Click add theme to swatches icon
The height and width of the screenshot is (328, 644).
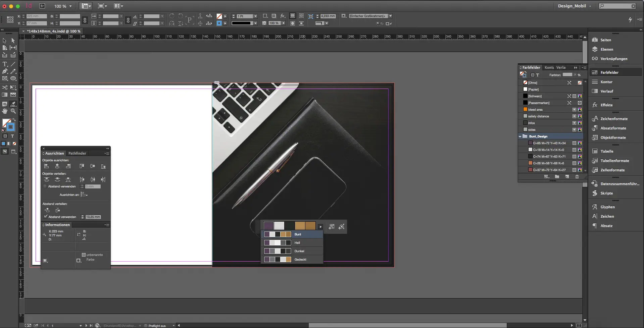pyautogui.click(x=332, y=227)
